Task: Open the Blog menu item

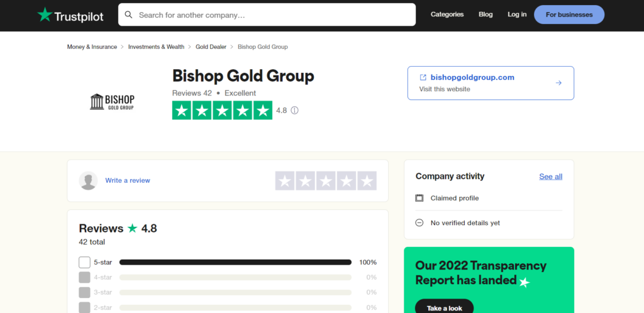Action: [486, 14]
